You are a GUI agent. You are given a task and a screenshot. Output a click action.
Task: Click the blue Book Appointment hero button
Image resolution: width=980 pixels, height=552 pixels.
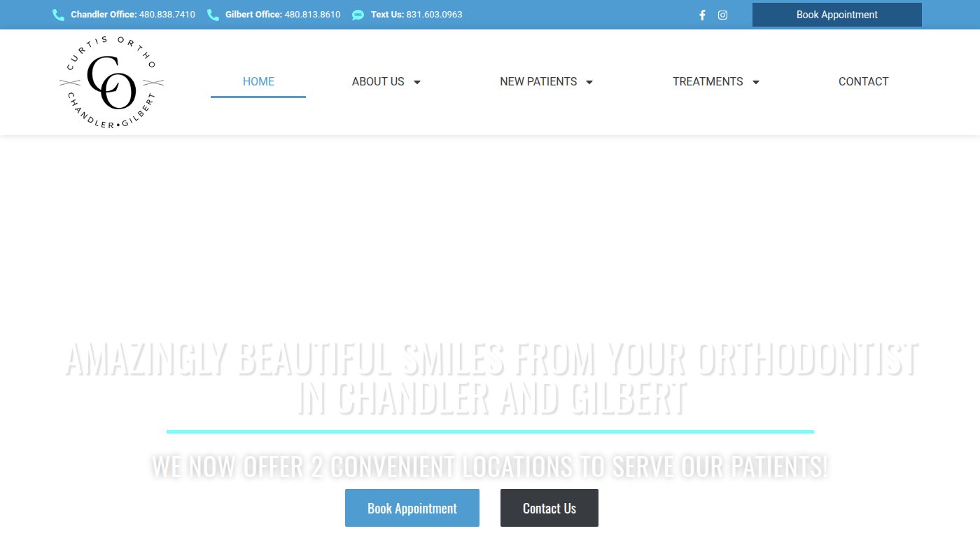[412, 508]
